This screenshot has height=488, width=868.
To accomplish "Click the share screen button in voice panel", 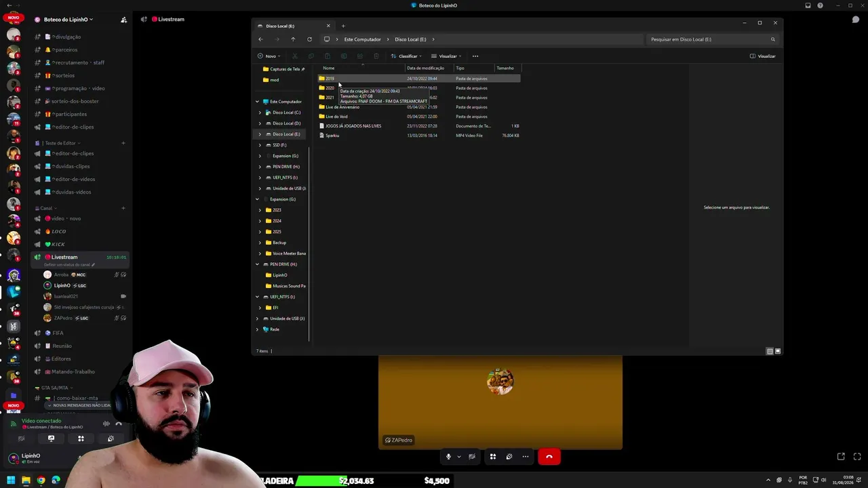I will (x=51, y=439).
